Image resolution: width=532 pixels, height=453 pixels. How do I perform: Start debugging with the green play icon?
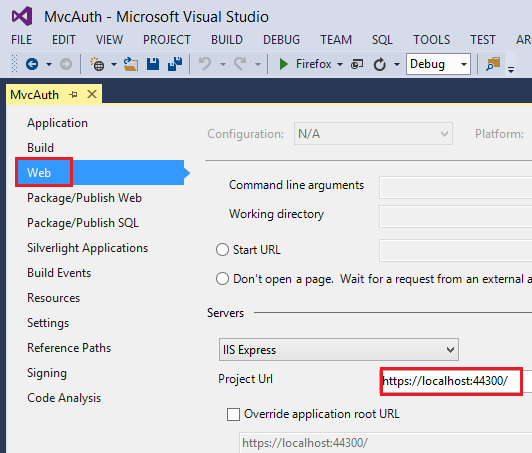click(x=283, y=64)
